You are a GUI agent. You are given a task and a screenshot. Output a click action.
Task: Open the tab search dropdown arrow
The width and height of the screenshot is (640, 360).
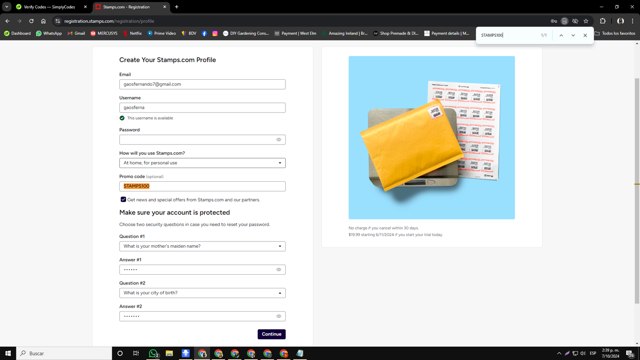[x=7, y=7]
